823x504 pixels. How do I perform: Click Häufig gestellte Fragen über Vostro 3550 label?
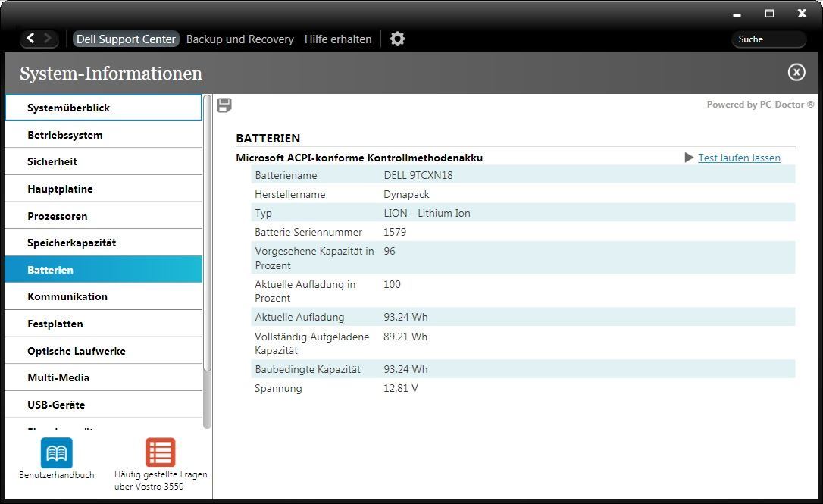[x=161, y=481]
